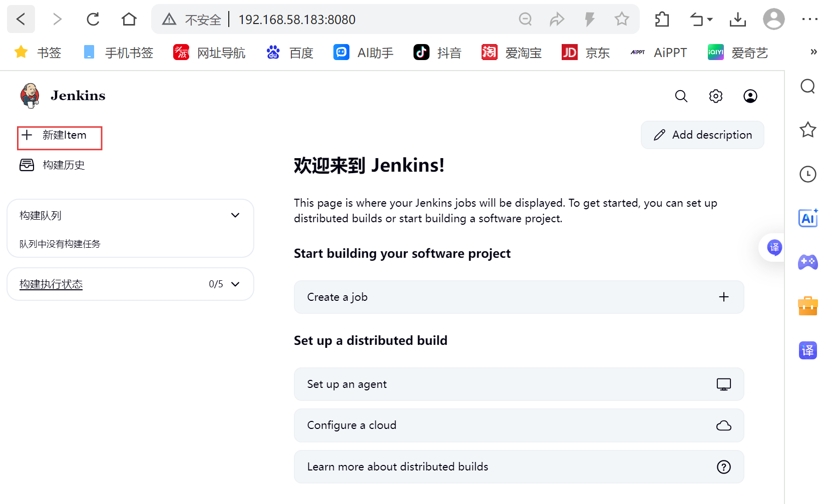Reload the page with refresh icon

(x=93, y=19)
